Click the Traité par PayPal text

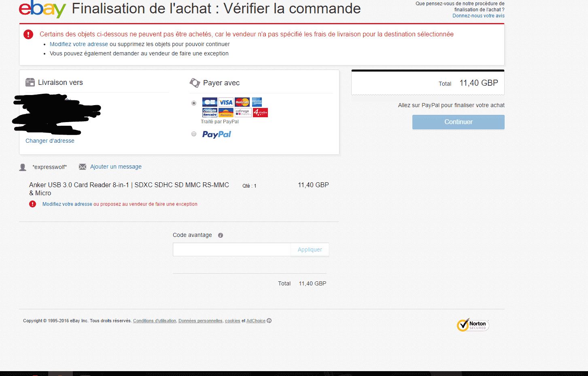coord(220,122)
